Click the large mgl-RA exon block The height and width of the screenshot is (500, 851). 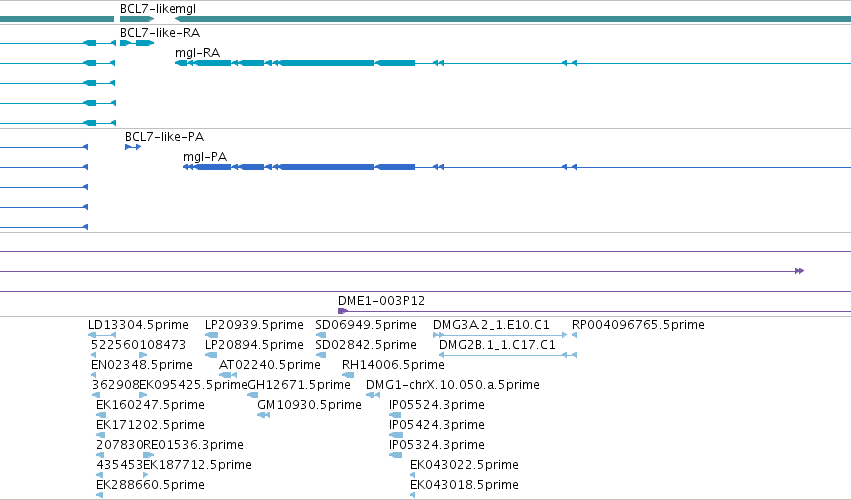(327, 63)
